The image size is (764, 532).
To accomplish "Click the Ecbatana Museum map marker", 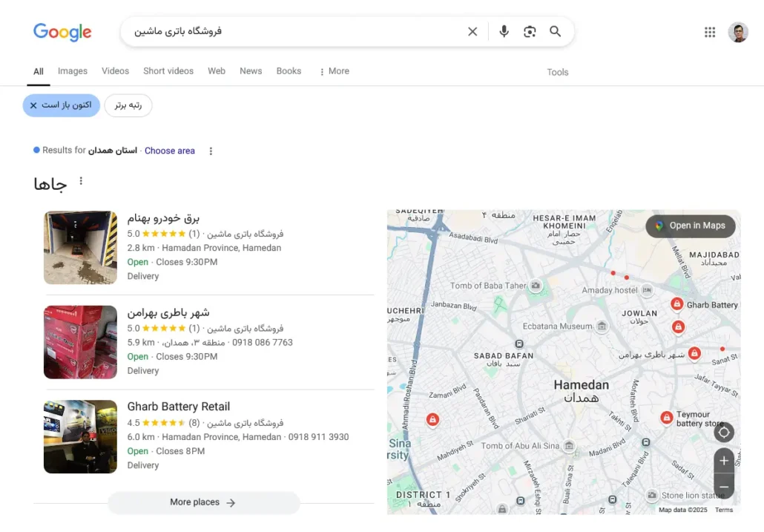I will coord(602,326).
